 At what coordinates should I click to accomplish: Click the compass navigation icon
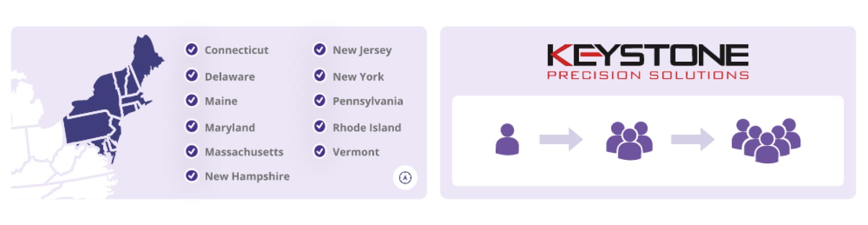tap(405, 178)
